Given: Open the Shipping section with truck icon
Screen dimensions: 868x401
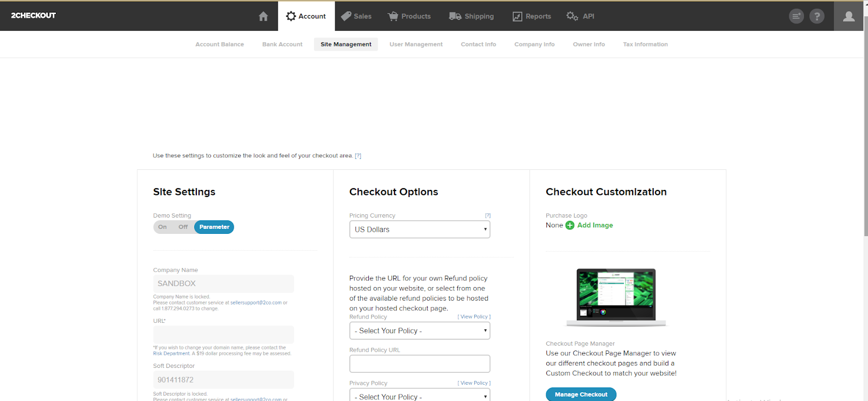Looking at the screenshot, I should [x=471, y=16].
